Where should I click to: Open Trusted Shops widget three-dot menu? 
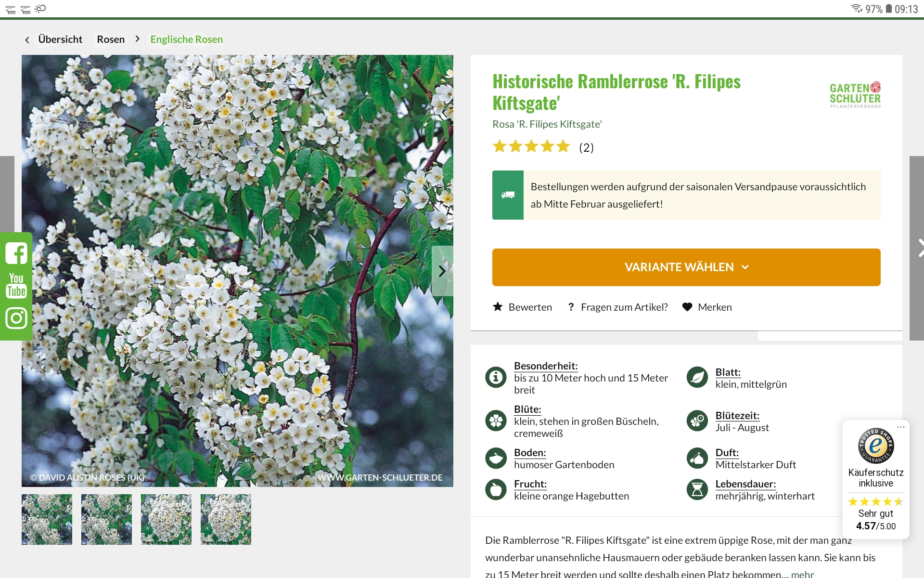[x=900, y=427]
